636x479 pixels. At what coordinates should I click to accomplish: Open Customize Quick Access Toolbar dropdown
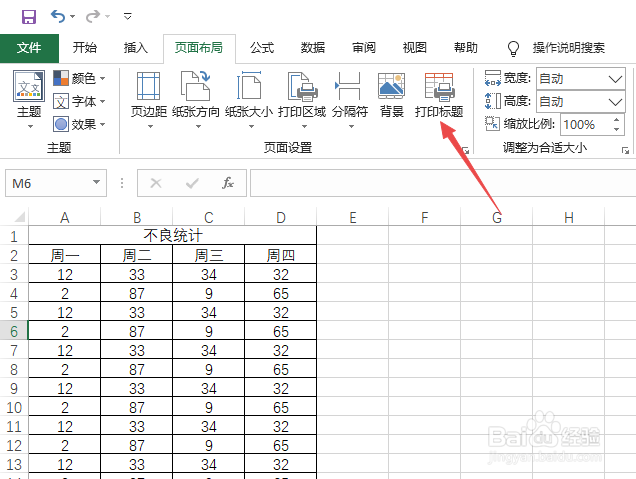tap(127, 17)
